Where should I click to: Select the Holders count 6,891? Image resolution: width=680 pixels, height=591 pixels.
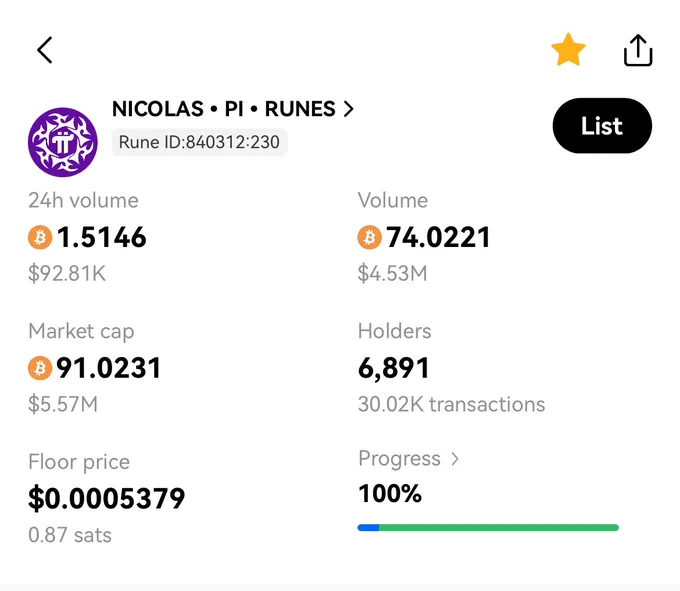394,368
